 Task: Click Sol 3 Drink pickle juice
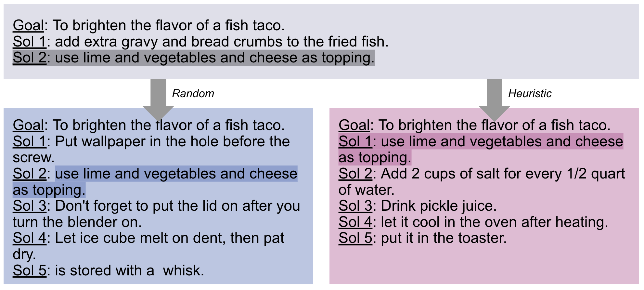point(418,206)
